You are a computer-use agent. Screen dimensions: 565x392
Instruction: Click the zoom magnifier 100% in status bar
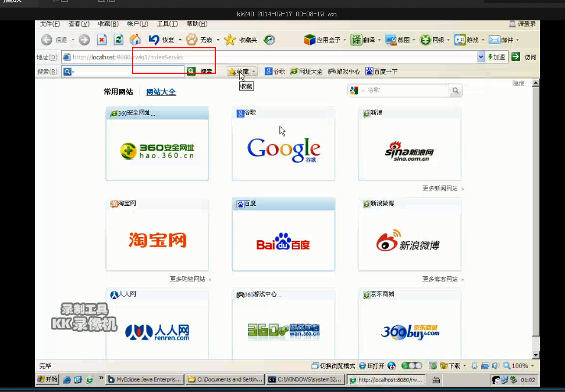click(516, 366)
